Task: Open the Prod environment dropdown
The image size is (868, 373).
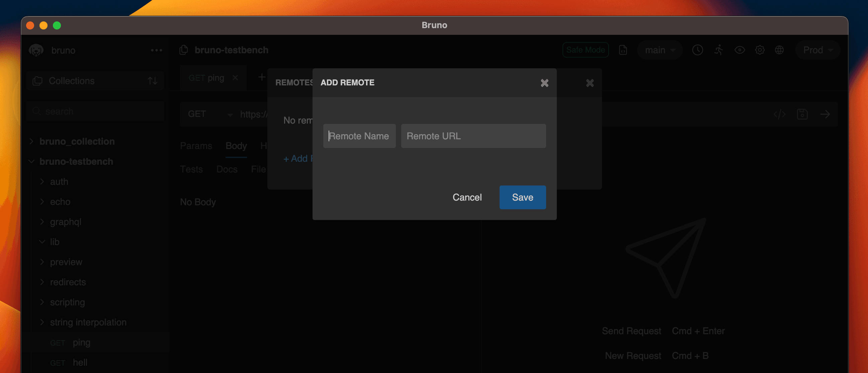Action: [817, 50]
